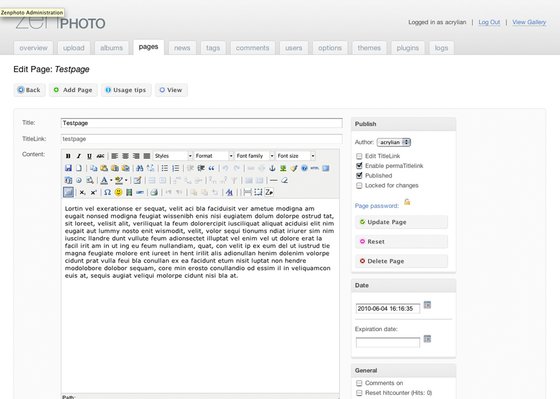Insert an unordered bullet list

click(x=165, y=168)
